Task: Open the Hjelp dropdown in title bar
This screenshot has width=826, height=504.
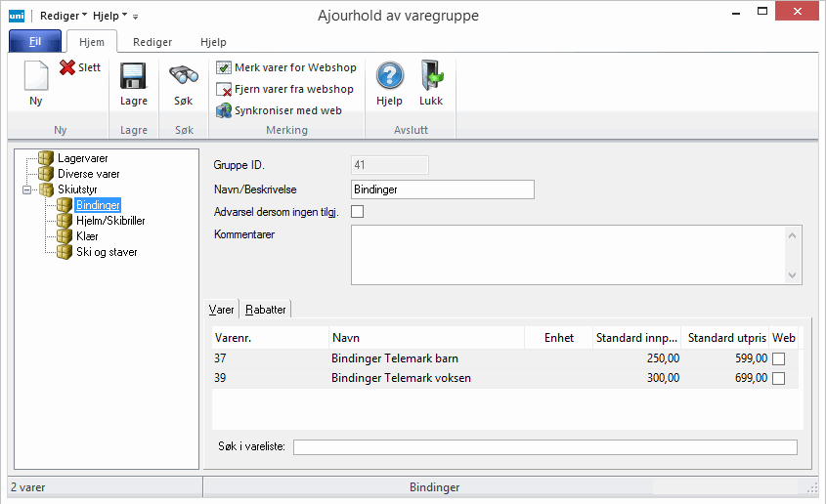Action: pos(109,16)
